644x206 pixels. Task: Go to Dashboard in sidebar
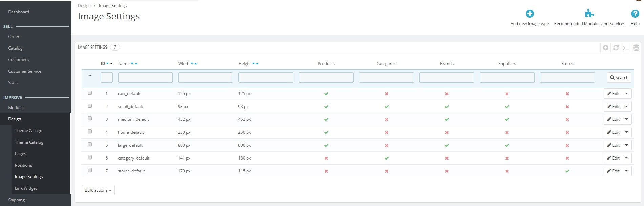point(19,12)
